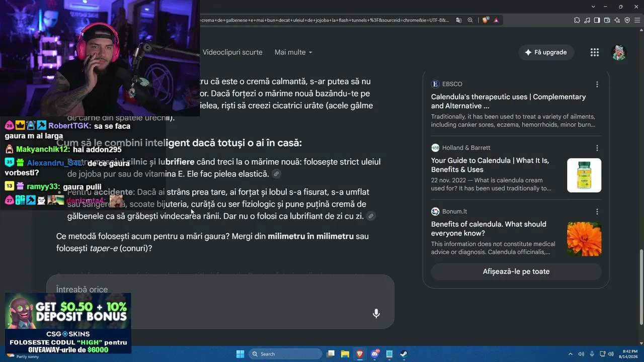Screen dimensions: 644x362
Task: Click the page vertical scrollbar
Action: [x=640, y=287]
